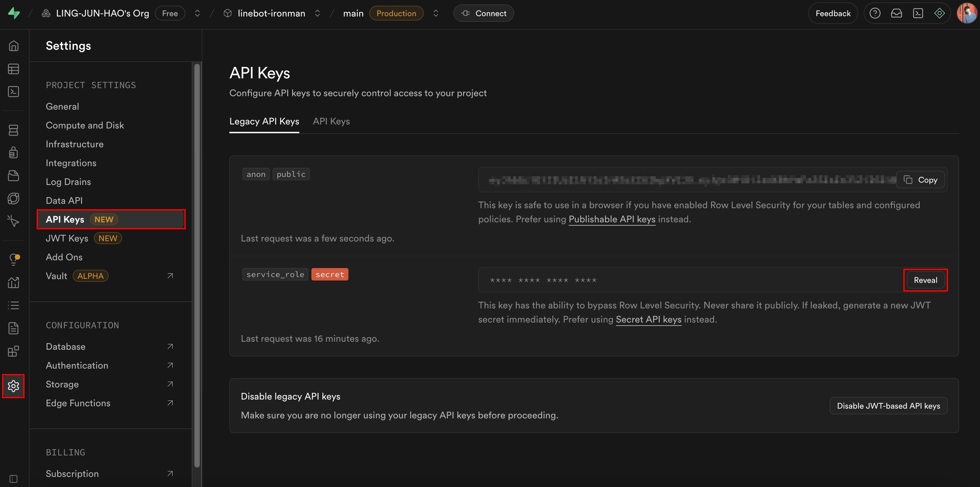Select JWT Keys in settings menu
Viewport: 980px width, 487px height.
(67, 238)
